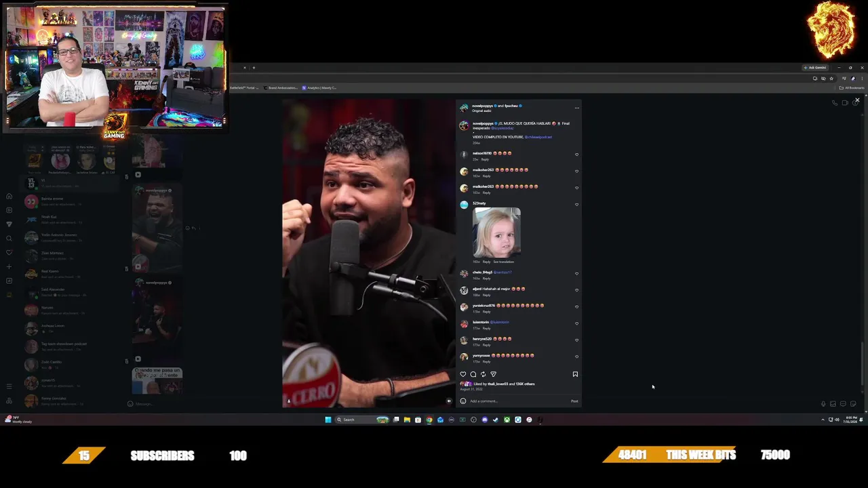Open novelpoppys profile from the post header
This screenshot has width=868, height=488.
[x=483, y=106]
